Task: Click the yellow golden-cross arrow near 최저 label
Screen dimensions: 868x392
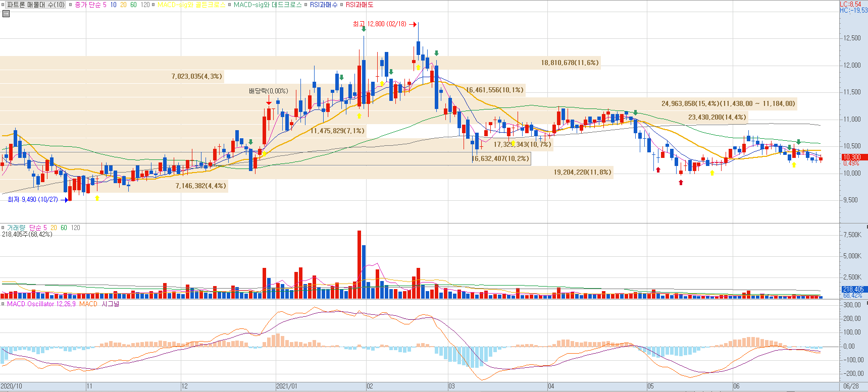Action: (x=97, y=198)
